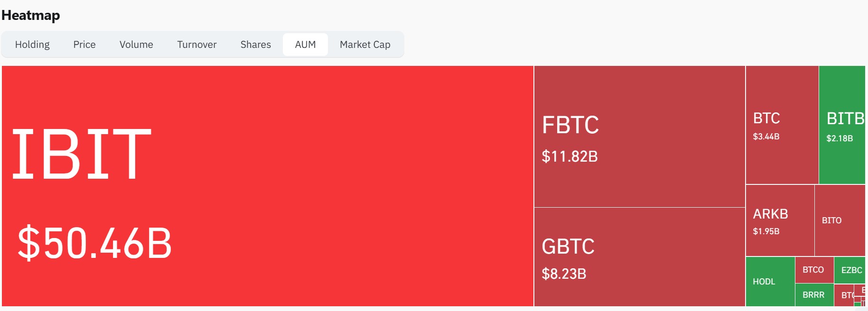Select the Shares tab
This screenshot has width=868, height=311.
coord(256,45)
